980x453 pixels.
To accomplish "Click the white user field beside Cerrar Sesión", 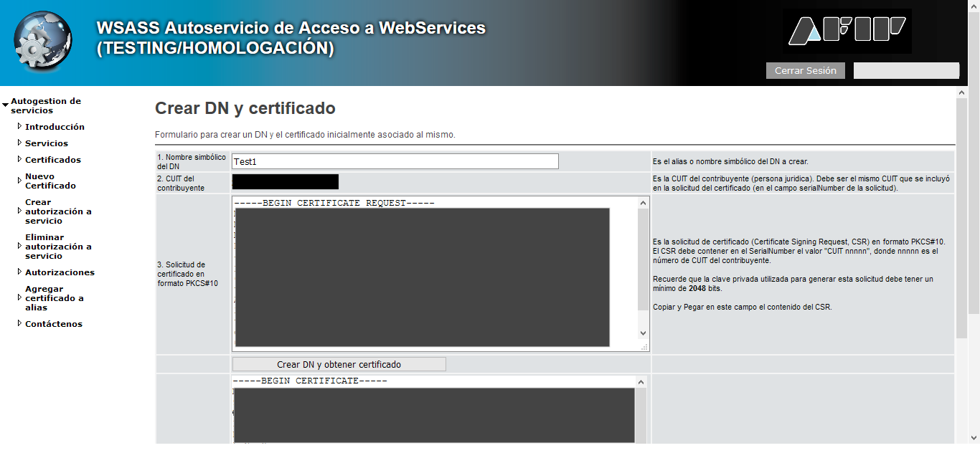I will tap(906, 70).
